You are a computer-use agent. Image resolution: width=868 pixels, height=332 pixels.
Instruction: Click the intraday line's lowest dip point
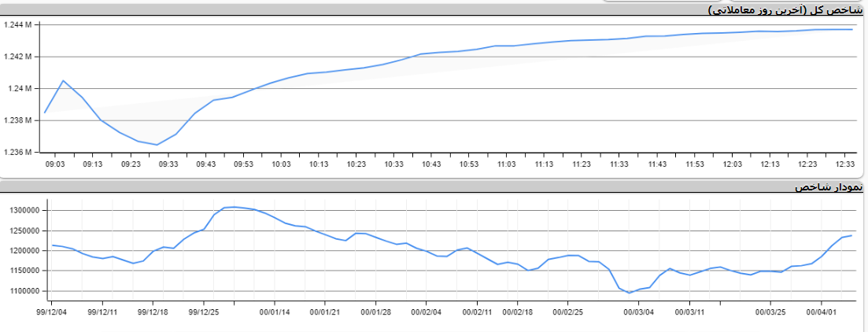[157, 145]
